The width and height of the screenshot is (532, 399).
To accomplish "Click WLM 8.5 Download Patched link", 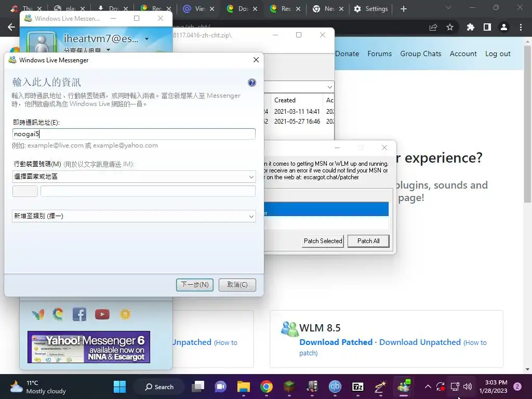I will click(336, 342).
